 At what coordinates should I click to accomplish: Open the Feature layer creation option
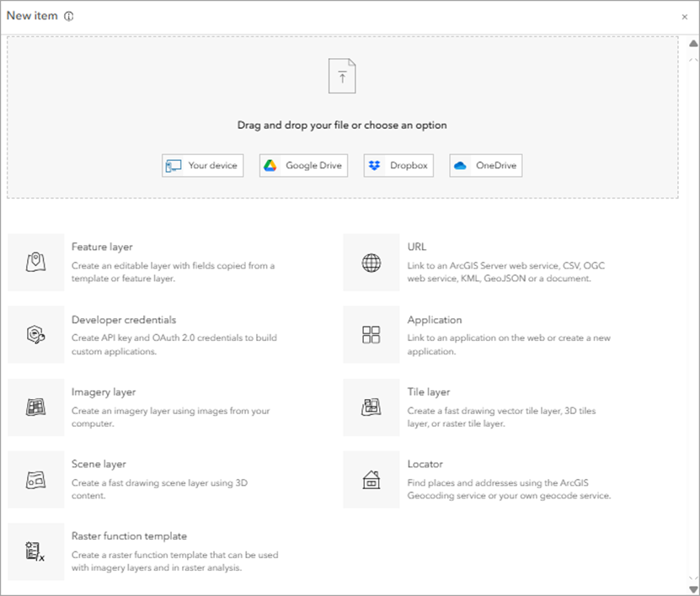pos(102,247)
